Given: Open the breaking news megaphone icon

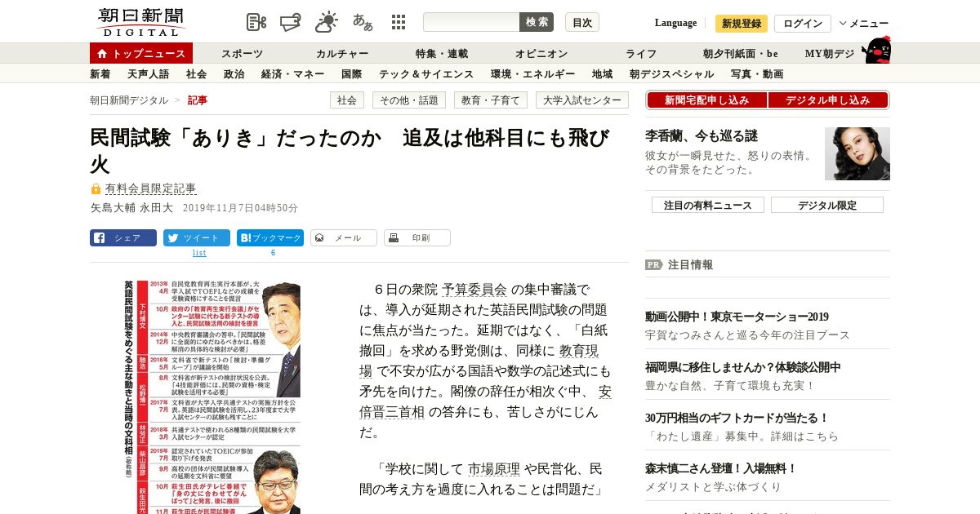Looking at the screenshot, I should click(x=292, y=22).
